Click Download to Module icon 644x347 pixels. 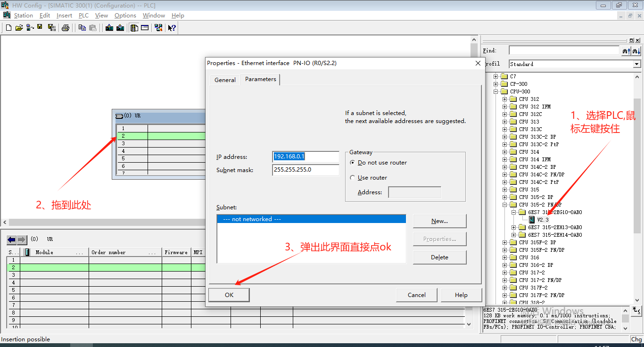click(109, 28)
